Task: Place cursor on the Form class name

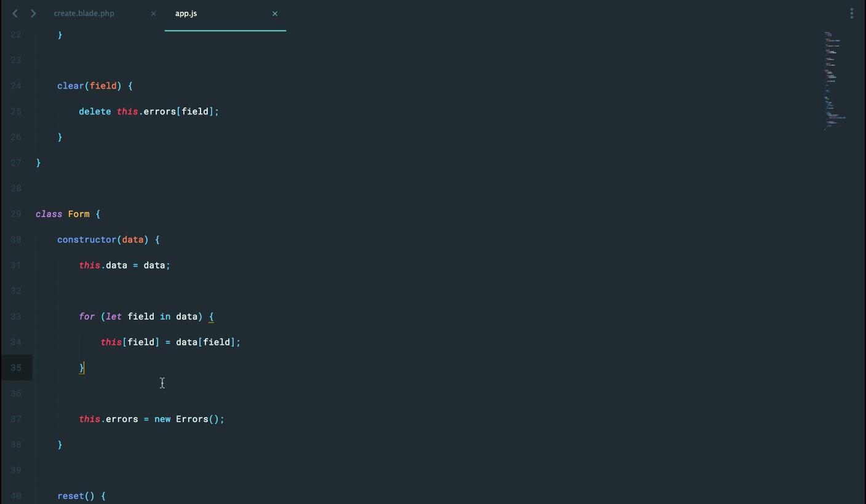Action: click(79, 215)
